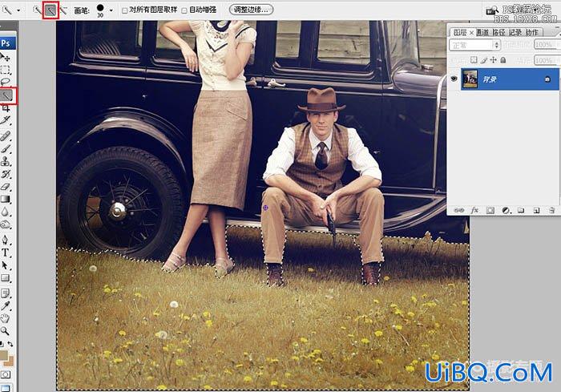Enable 对所有图层取样 checkbox
Image resolution: width=561 pixels, height=392 pixels.
pyautogui.click(x=125, y=10)
